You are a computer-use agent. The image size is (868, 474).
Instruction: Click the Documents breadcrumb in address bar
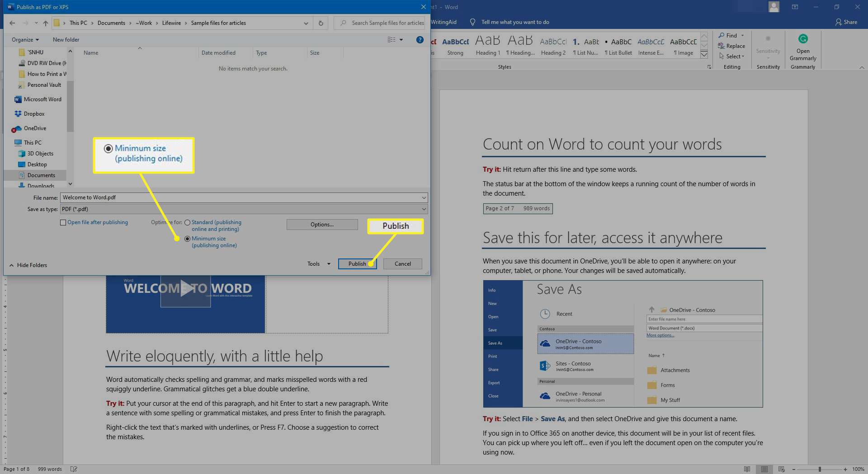111,23
